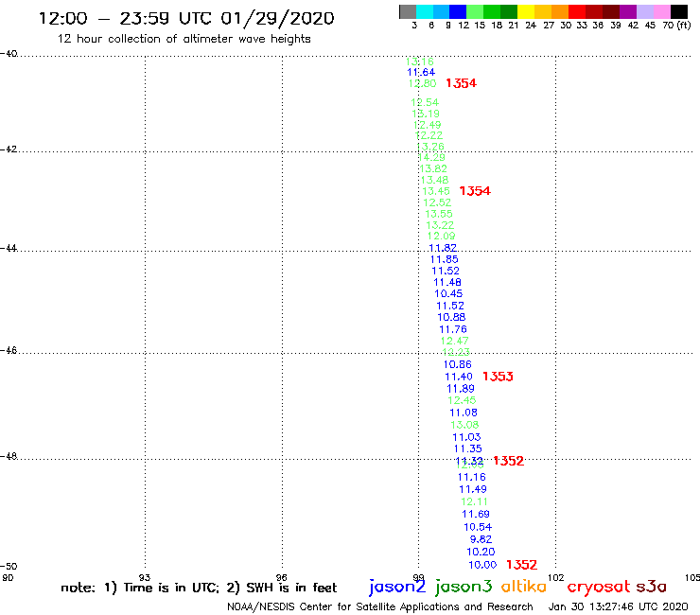Click the footnote about UTC time and SWH feet
This screenshot has height=615, width=700.
199,588
